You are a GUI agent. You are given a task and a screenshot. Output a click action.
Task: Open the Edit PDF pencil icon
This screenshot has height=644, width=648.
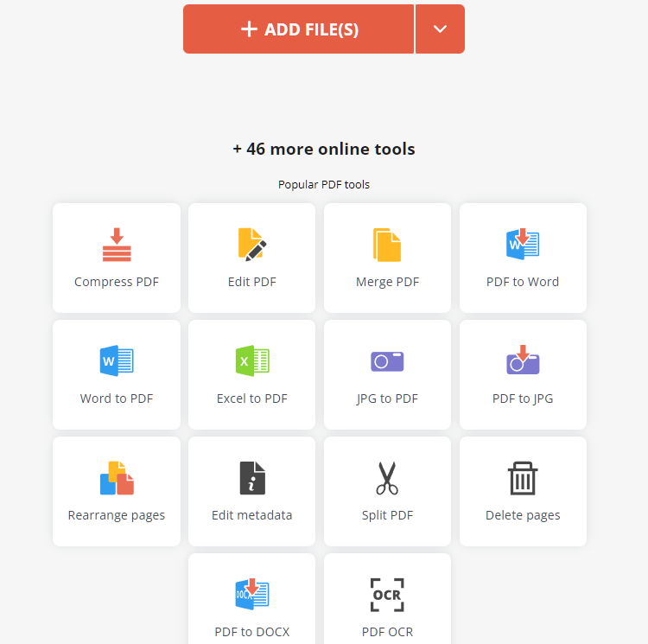tap(252, 245)
